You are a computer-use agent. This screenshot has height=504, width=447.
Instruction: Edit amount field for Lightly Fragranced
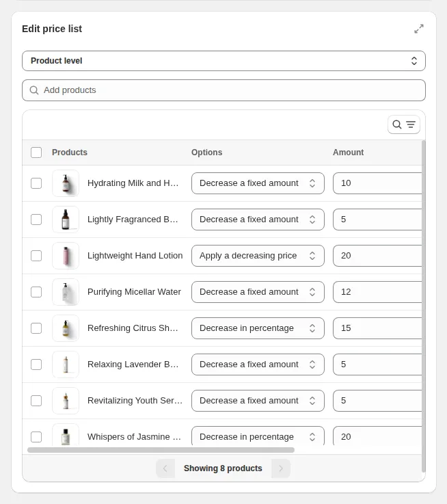click(x=377, y=220)
